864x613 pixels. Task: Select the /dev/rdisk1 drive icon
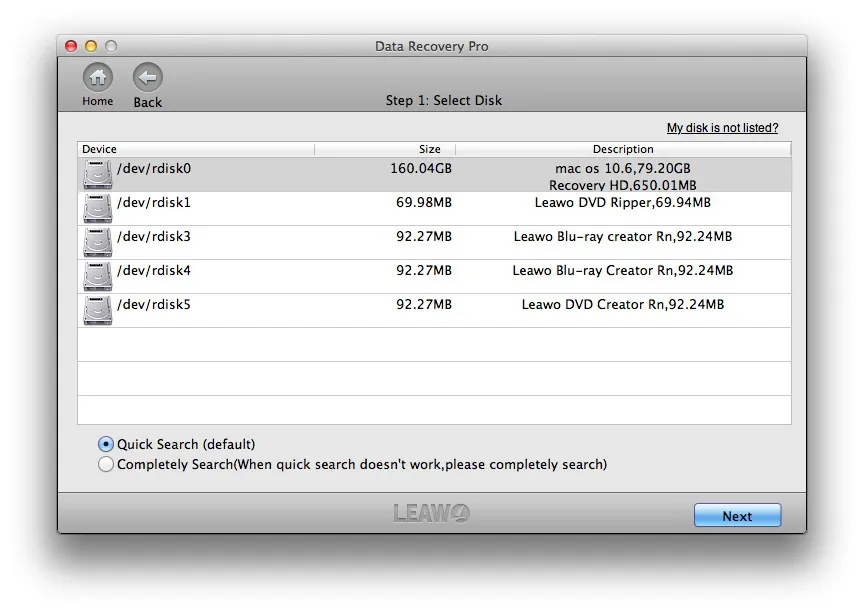point(98,208)
